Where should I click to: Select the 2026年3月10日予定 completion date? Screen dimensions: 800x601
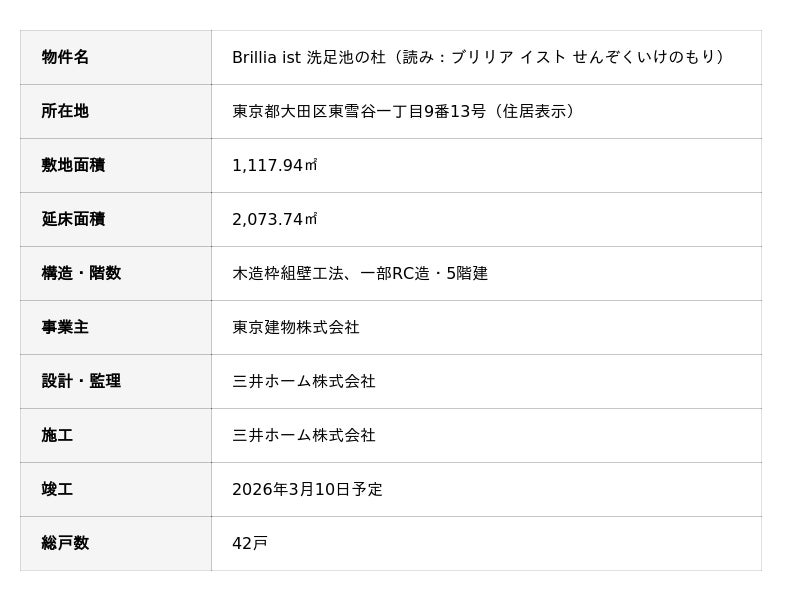pos(307,489)
